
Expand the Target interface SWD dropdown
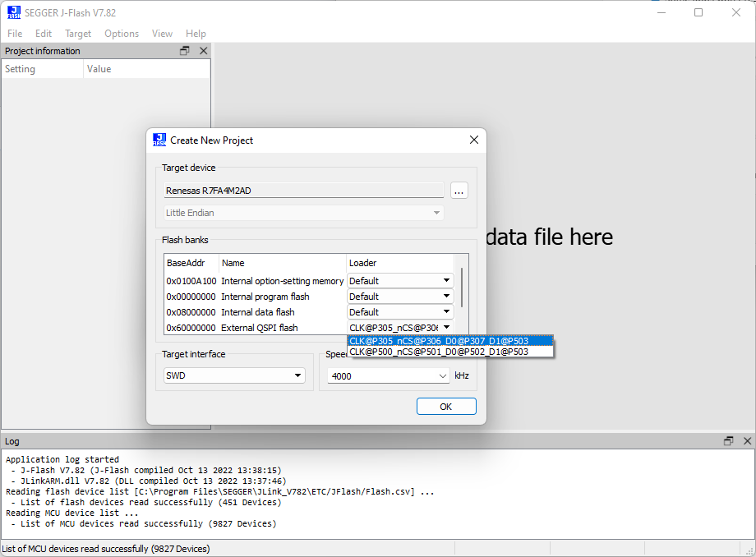(235, 375)
